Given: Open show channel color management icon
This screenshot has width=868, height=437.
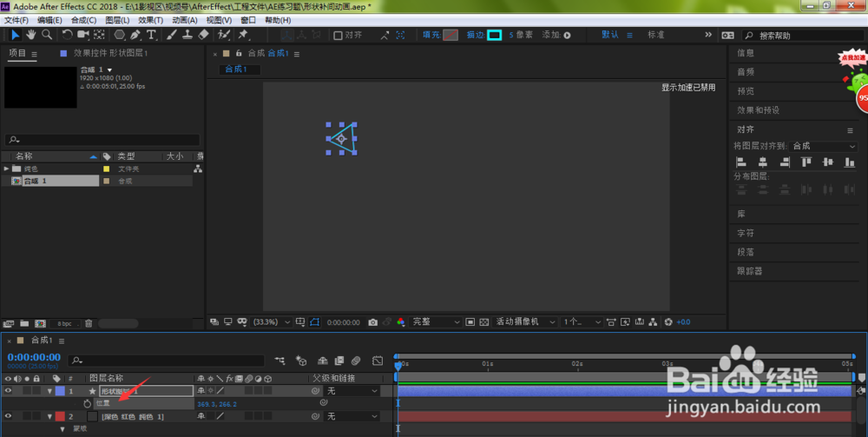Looking at the screenshot, I should [401, 321].
